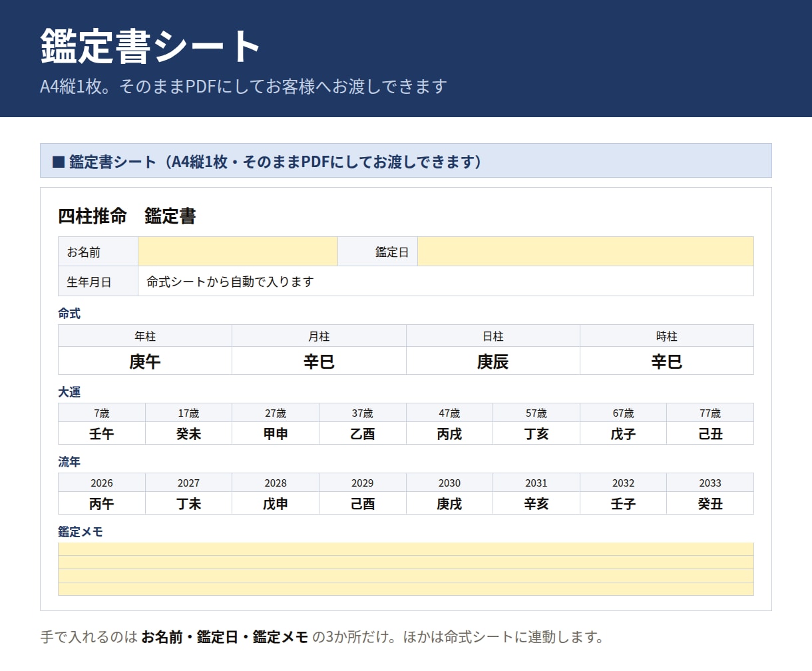
Task: Click the 7歳 大運 header
Action: point(102,413)
